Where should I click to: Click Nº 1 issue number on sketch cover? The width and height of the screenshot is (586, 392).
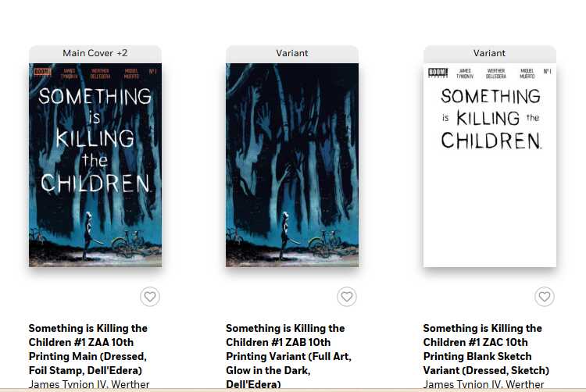547,71
